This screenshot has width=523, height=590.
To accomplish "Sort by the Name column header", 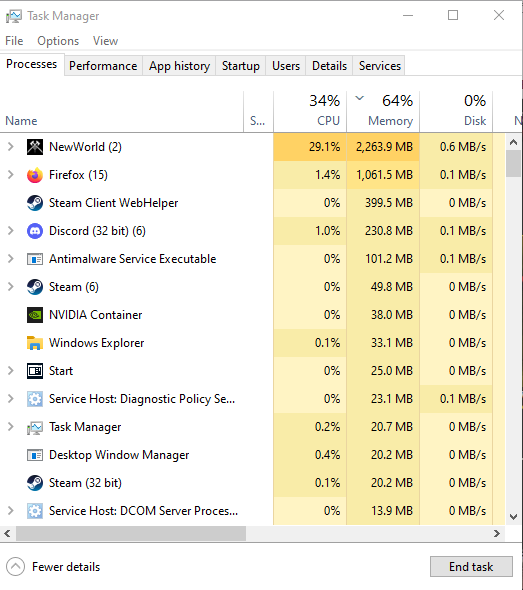I will 122,112.
